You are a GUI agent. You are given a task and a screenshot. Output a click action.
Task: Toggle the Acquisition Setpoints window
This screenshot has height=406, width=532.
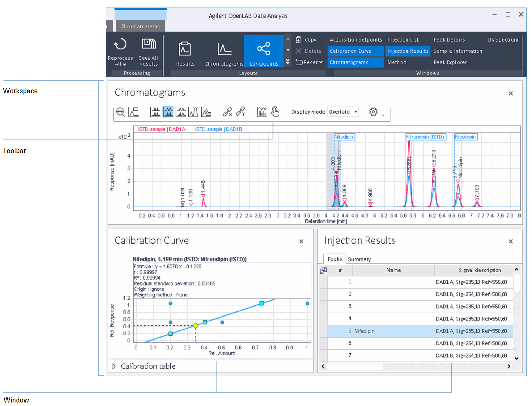coord(356,40)
